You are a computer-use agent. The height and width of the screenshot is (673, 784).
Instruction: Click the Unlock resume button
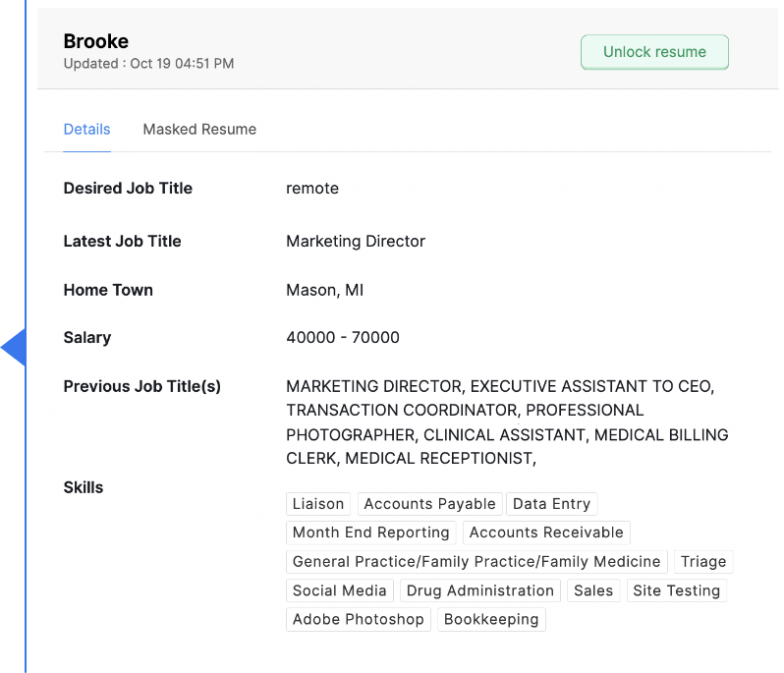pyautogui.click(x=654, y=52)
